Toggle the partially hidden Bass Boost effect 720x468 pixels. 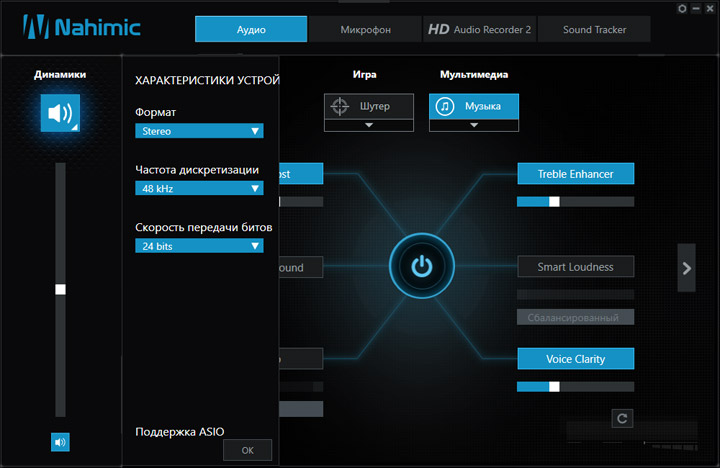[301, 174]
